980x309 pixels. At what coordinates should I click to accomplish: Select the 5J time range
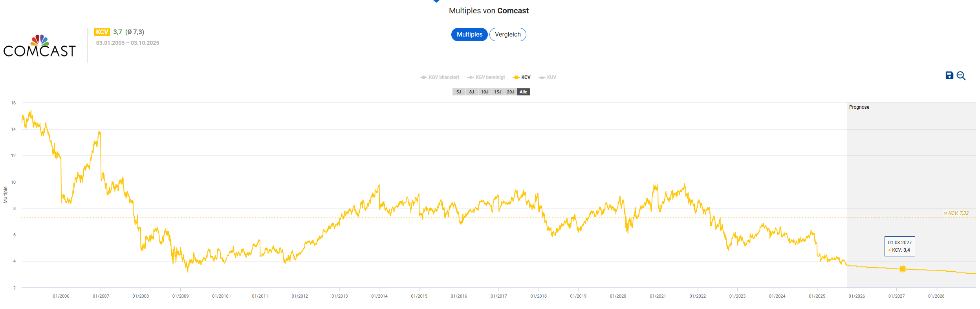pos(459,92)
